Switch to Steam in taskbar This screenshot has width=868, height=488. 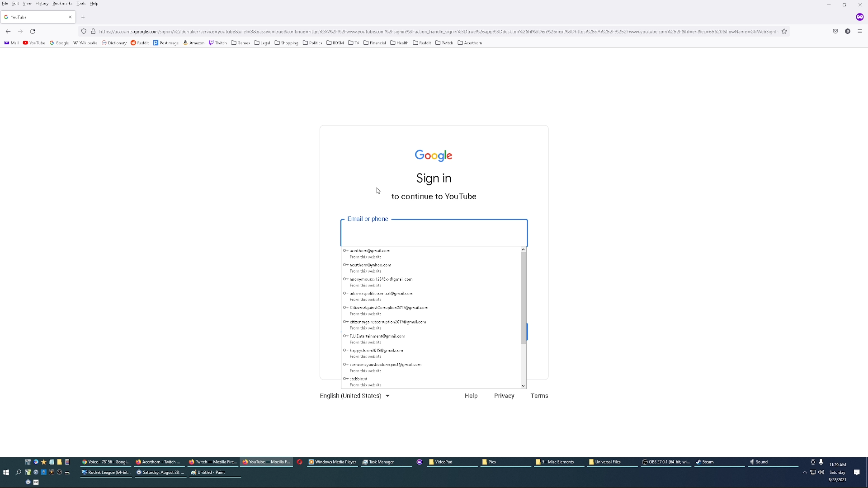click(x=719, y=462)
